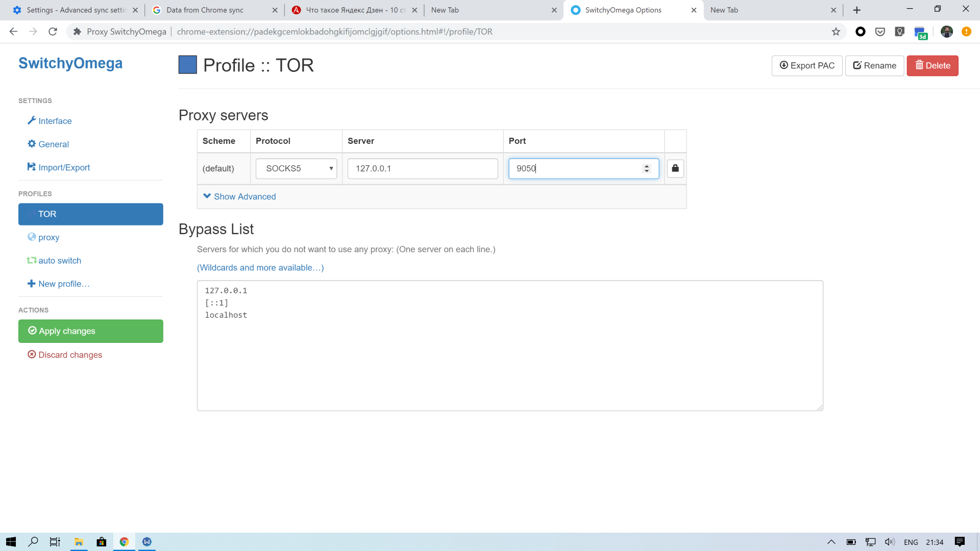Click Discard changes

click(x=65, y=355)
